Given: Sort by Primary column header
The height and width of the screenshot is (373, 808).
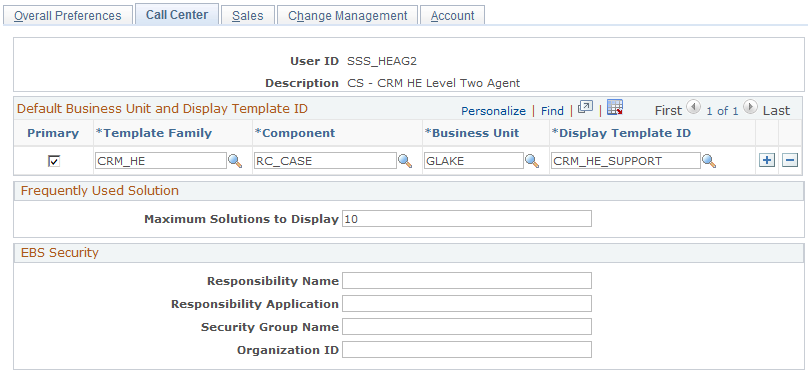Looking at the screenshot, I should coord(53,133).
